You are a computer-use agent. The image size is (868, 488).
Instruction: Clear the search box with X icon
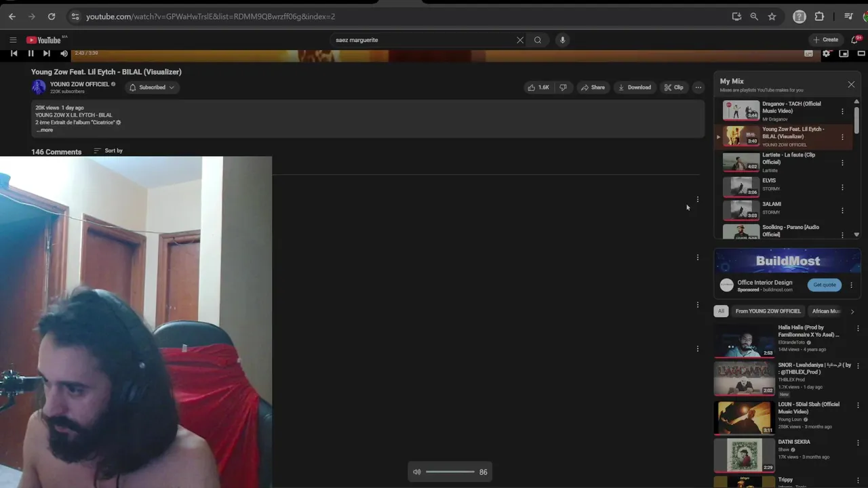coord(520,40)
